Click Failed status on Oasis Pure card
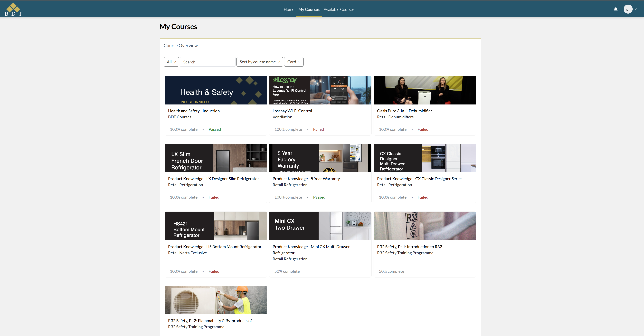 pyautogui.click(x=423, y=130)
